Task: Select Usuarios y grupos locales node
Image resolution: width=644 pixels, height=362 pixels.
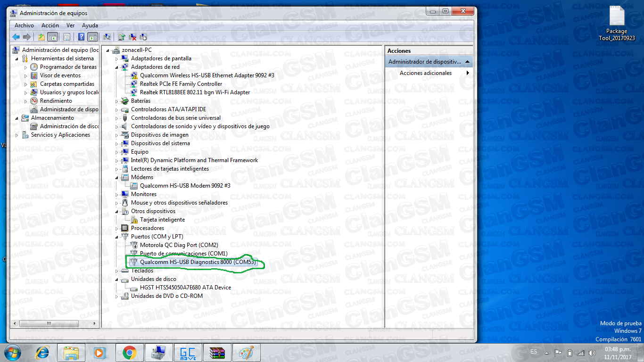Action: click(x=69, y=92)
